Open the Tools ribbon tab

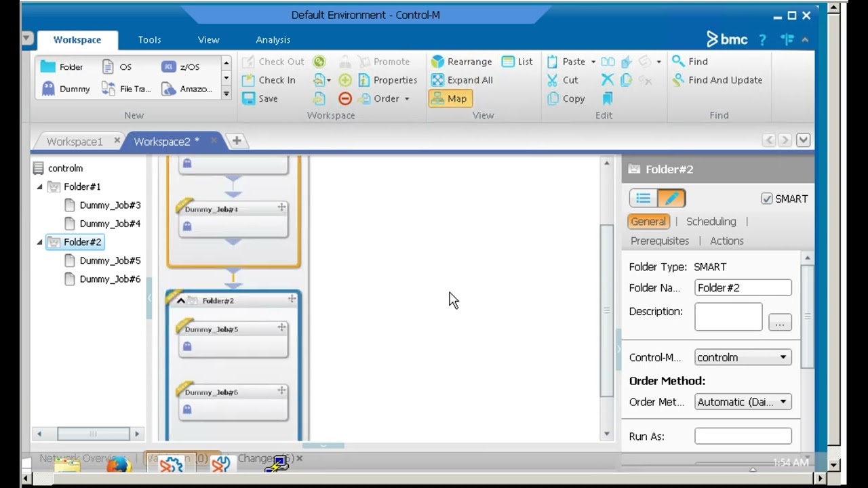tap(149, 40)
